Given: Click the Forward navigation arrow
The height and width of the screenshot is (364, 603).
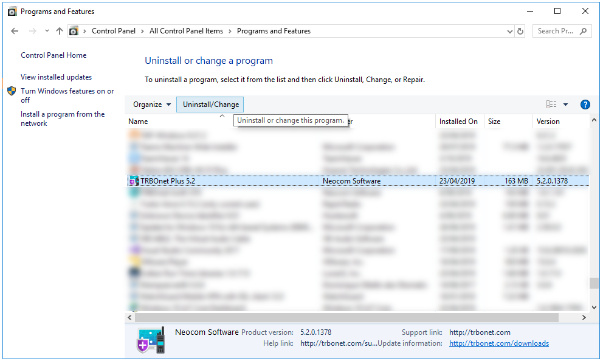Looking at the screenshot, I should 33,31.
